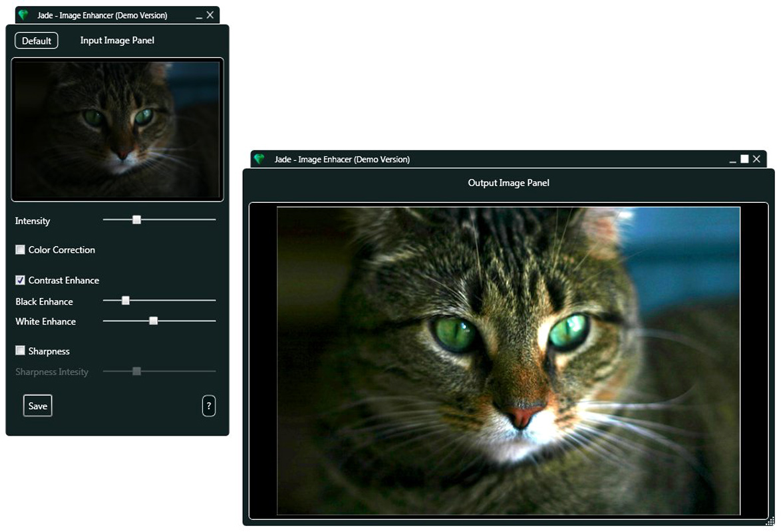The height and width of the screenshot is (532, 781).
Task: Click the input cat image preview
Action: click(x=117, y=130)
